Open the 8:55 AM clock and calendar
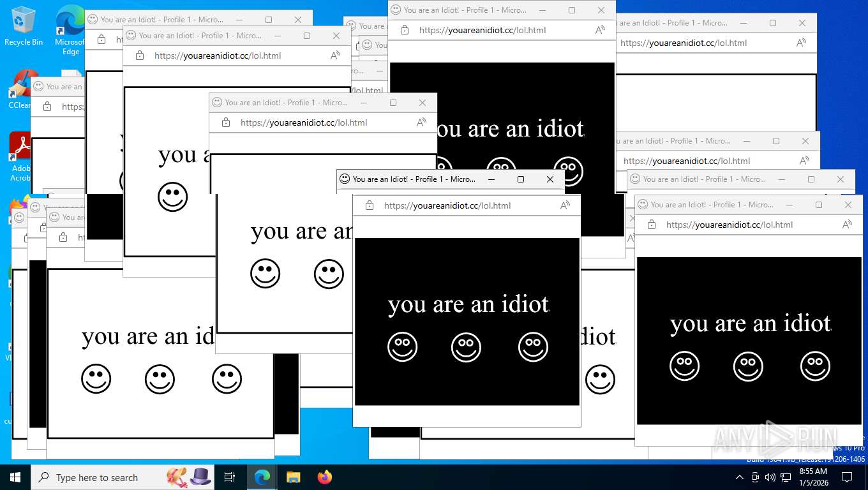868x490 pixels. click(x=813, y=477)
